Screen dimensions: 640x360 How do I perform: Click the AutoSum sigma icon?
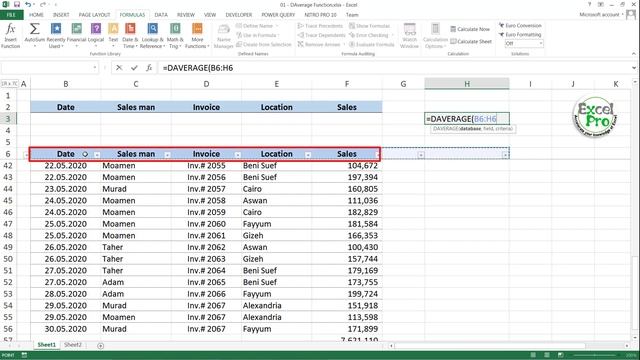point(35,29)
